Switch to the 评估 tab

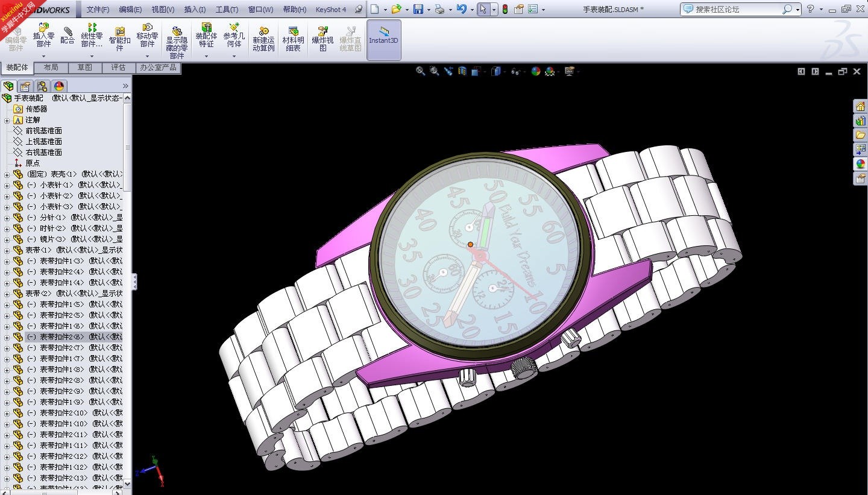(x=119, y=68)
